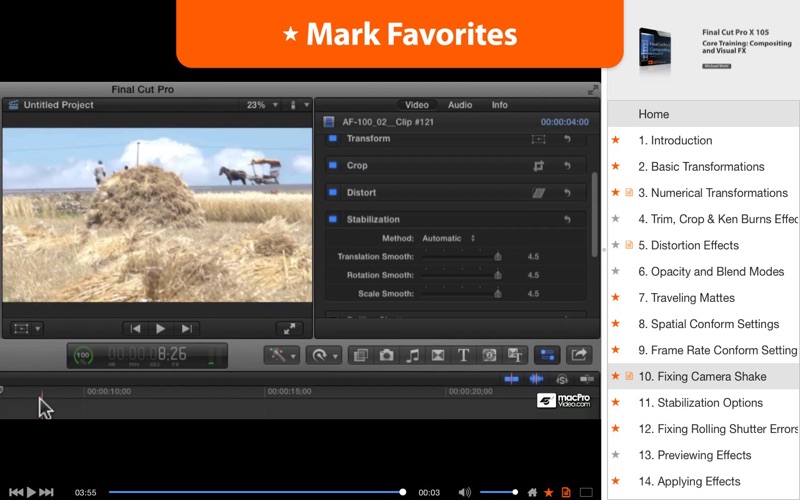
Task: Reset the Crop parameters arrow
Action: coord(567,166)
